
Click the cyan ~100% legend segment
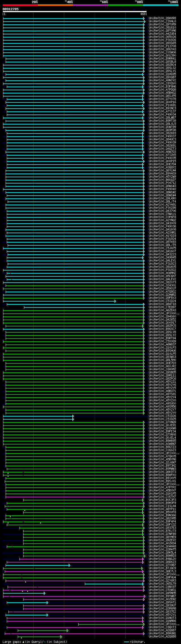160,5
